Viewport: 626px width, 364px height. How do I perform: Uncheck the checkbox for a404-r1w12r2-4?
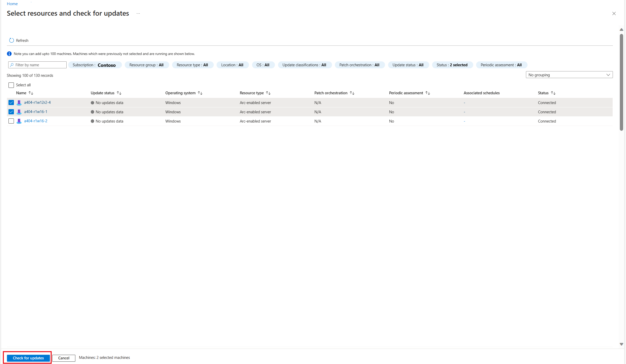(x=11, y=103)
